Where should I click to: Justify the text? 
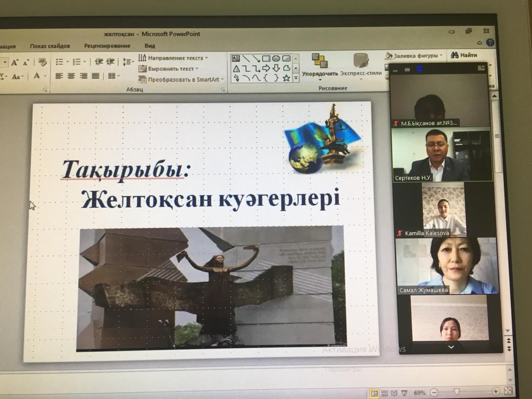tap(95, 76)
